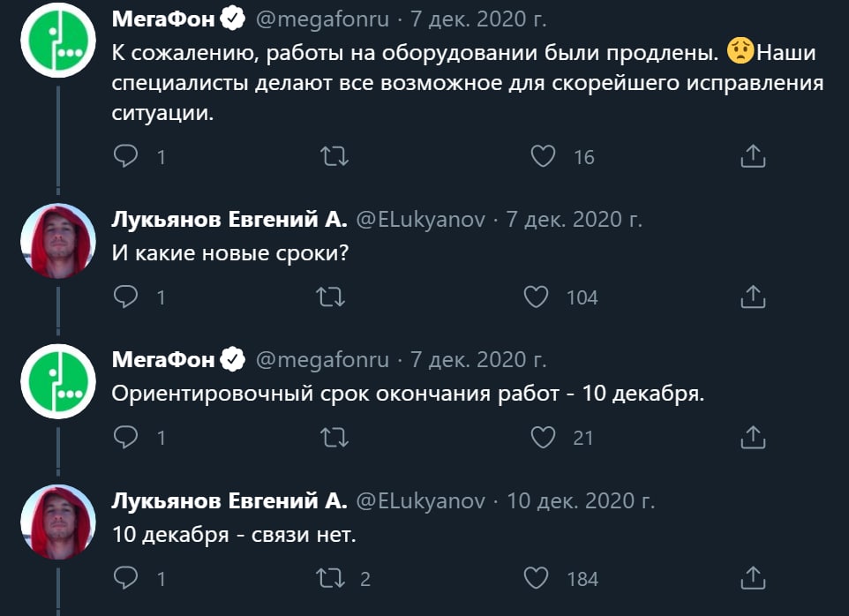Like the tweet with 104 likes
849x616 pixels.
tap(537, 297)
